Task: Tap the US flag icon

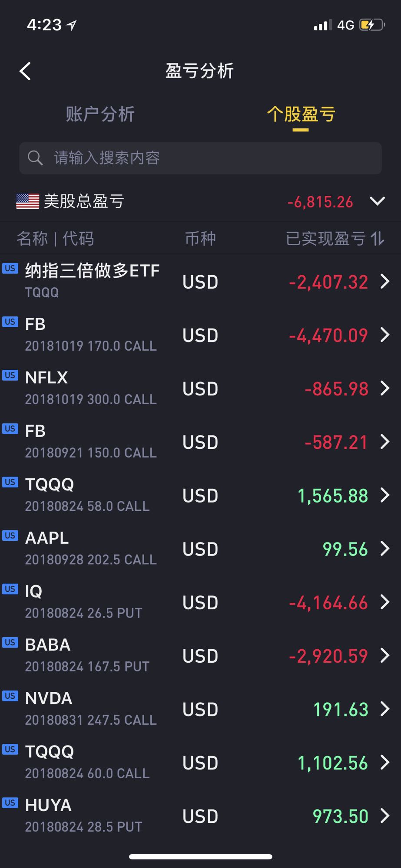Action: [x=28, y=201]
